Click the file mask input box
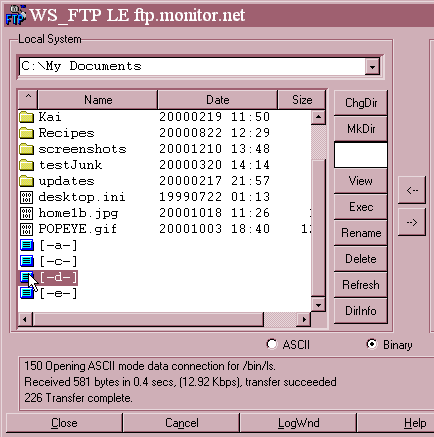Viewport: 434px width, 437px height. click(x=361, y=155)
